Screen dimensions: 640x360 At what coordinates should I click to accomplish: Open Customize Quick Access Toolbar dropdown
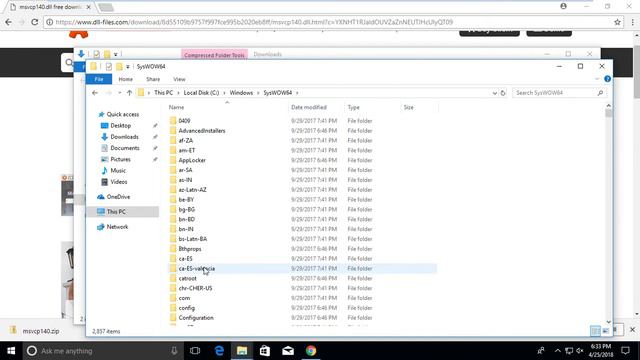coord(128,67)
